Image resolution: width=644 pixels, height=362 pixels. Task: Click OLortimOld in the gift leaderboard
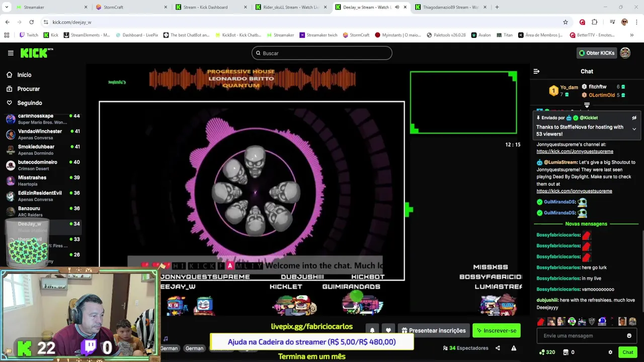(x=602, y=95)
